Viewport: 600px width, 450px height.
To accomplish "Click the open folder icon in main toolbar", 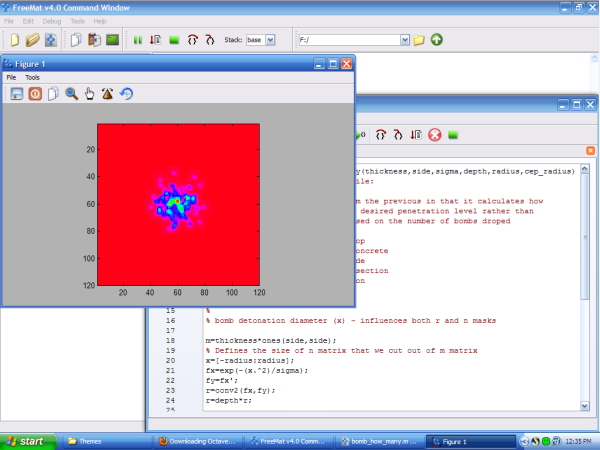I will coord(33,40).
